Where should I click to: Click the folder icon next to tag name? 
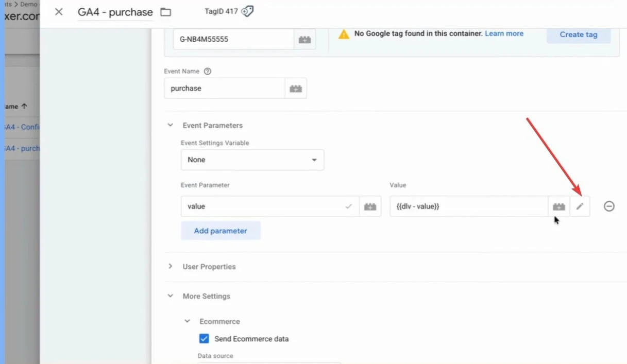pyautogui.click(x=165, y=12)
